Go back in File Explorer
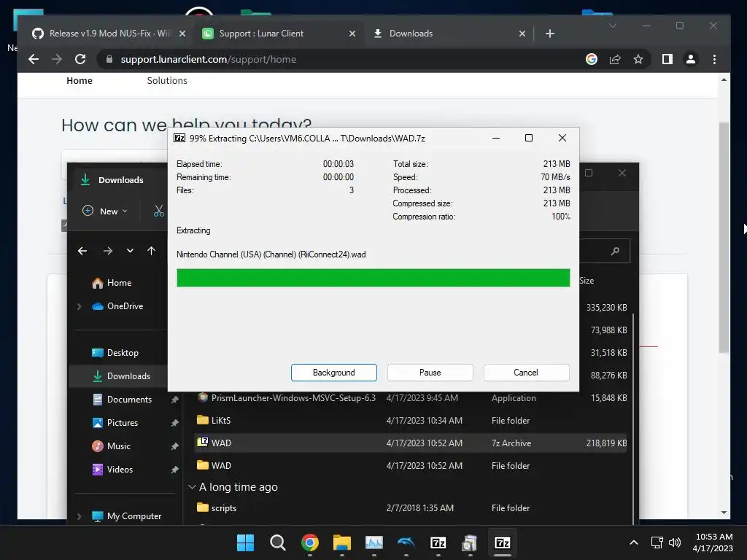Screen dimensions: 747x560 click(82, 251)
